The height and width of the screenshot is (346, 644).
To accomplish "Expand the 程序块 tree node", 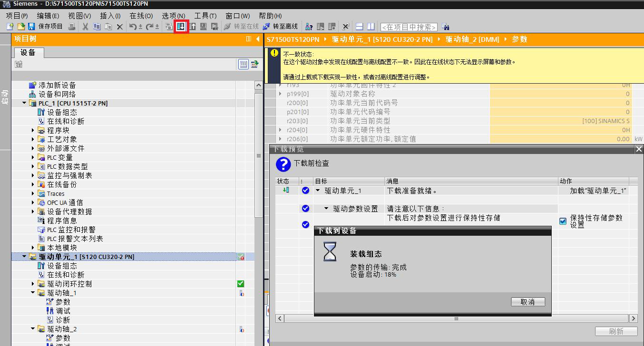I will pos(33,130).
